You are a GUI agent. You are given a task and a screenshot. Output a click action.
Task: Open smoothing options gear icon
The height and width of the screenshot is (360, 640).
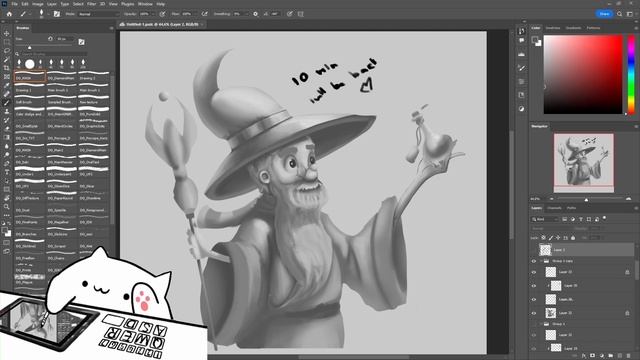click(256, 14)
